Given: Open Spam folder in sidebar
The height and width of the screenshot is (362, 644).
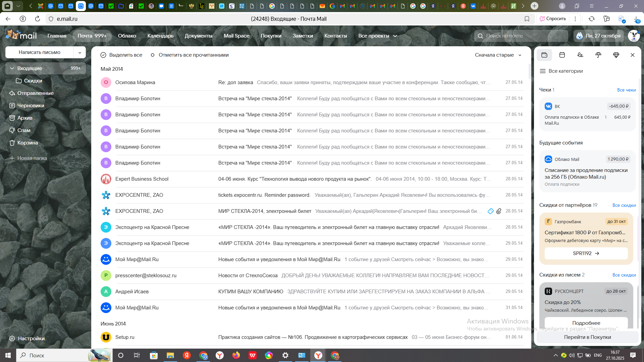Looking at the screenshot, I should click(23, 130).
